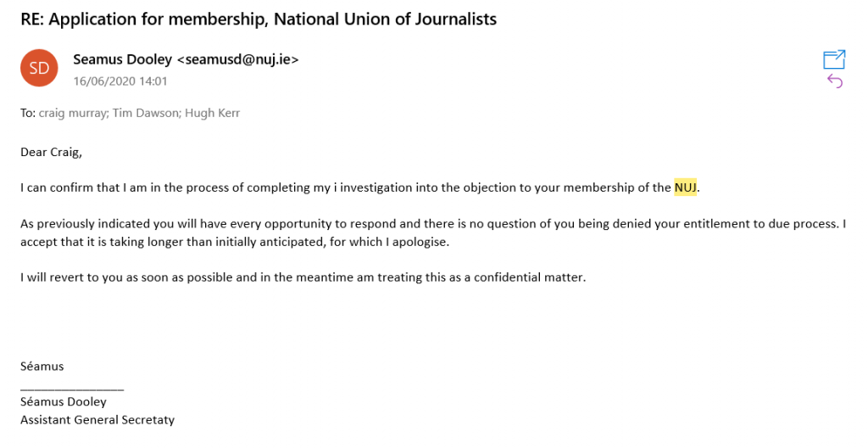Click Séamus Dooley signature name
The image size is (868, 448).
[63, 402]
